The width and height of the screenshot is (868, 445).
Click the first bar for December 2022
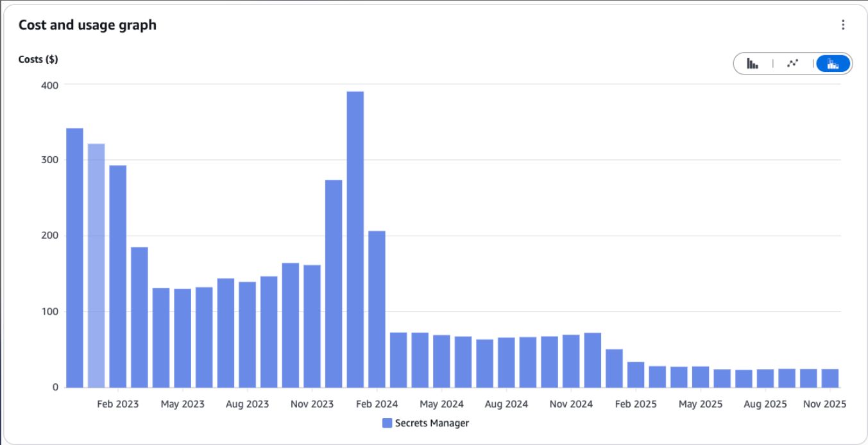point(74,257)
